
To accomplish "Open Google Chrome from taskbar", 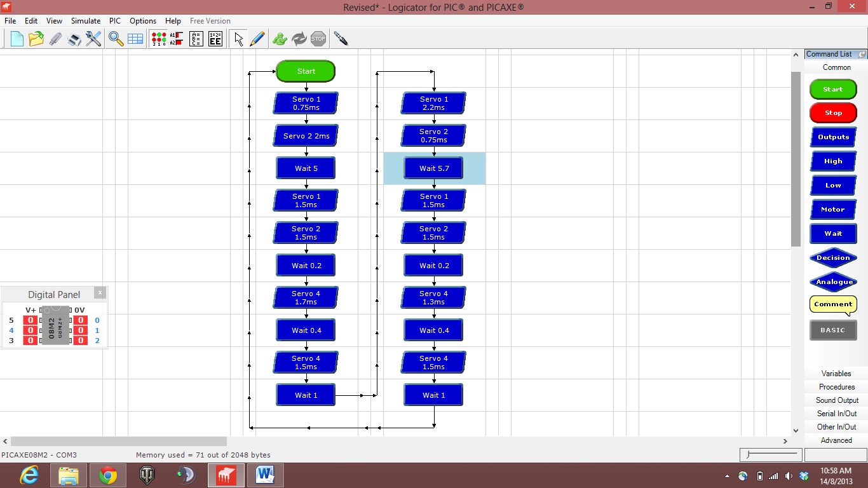I will point(107,475).
